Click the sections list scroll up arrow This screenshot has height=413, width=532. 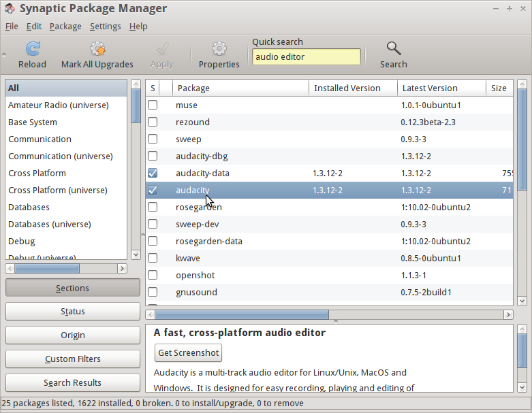[x=136, y=84]
